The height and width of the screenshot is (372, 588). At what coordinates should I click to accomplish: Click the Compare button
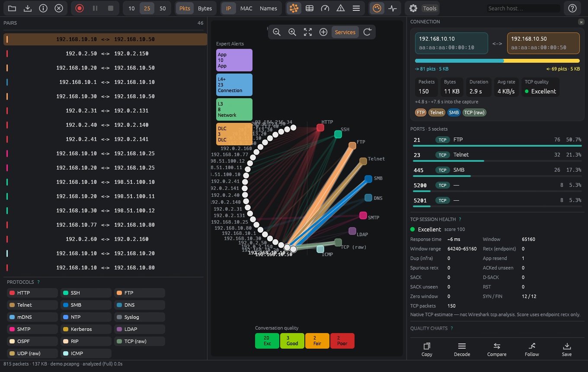[497, 350]
